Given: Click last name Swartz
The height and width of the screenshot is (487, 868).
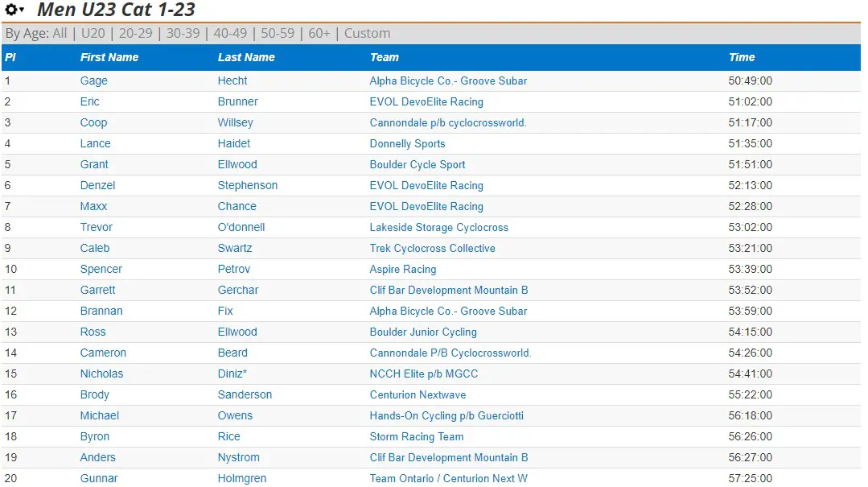Looking at the screenshot, I should tap(235, 248).
